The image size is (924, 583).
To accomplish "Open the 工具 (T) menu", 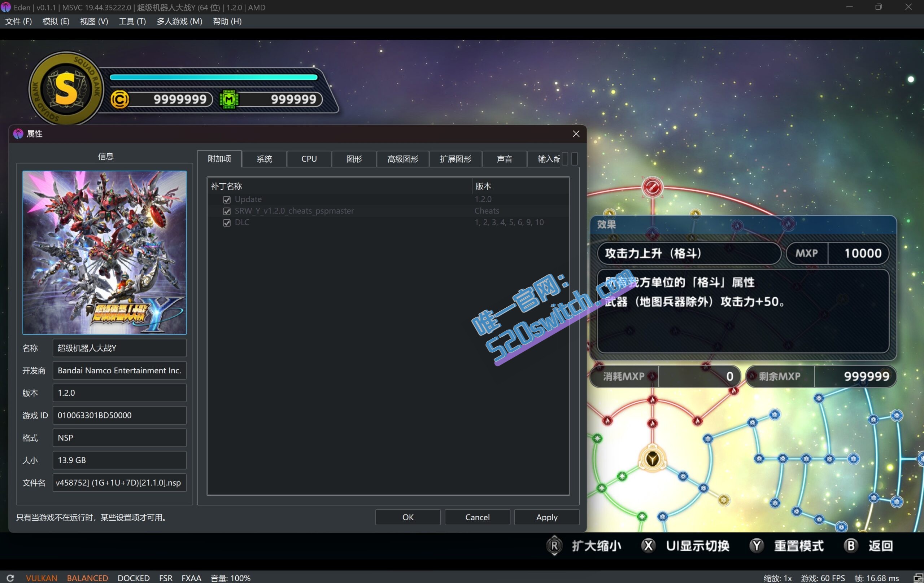I will [132, 22].
